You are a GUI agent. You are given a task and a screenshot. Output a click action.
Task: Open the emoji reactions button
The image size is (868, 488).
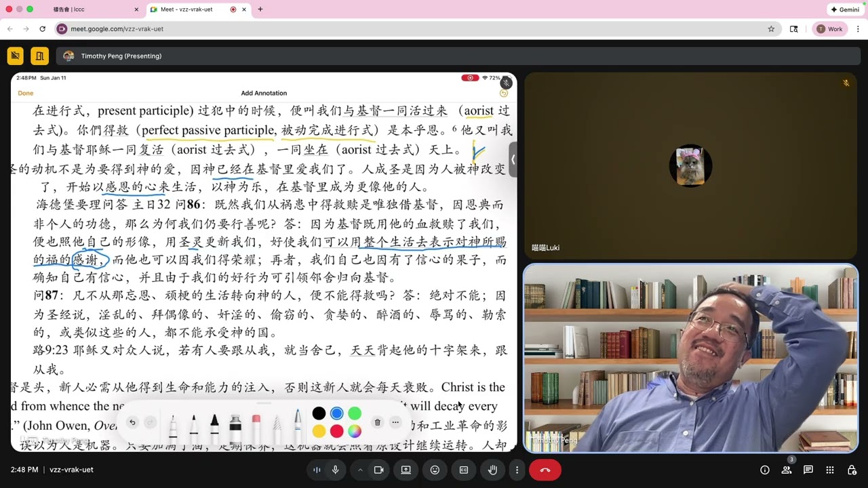(435, 470)
